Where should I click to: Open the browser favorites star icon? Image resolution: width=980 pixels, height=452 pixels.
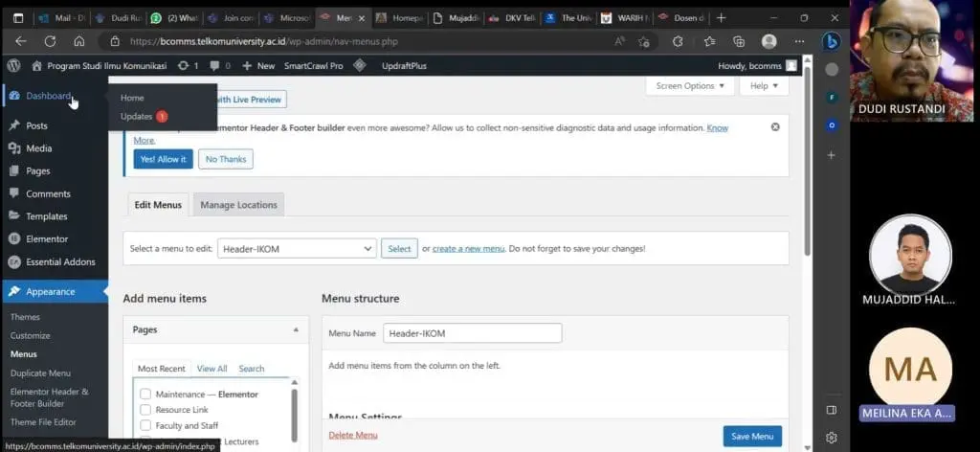coord(710,41)
